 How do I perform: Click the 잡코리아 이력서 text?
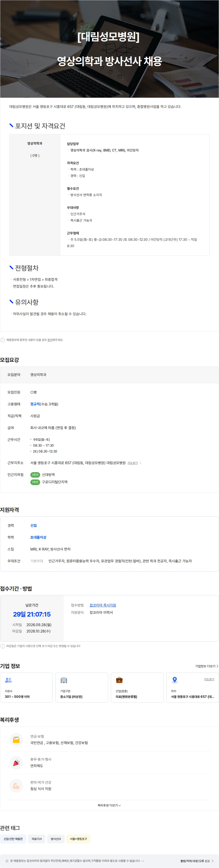101,613
